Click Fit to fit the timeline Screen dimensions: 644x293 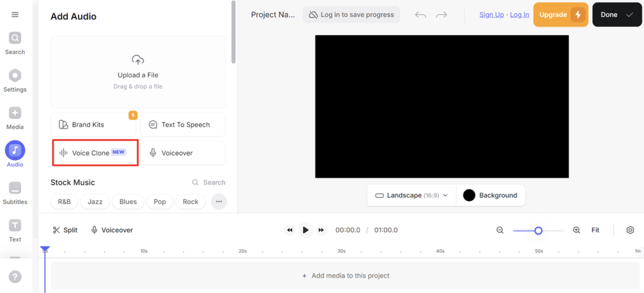pos(595,230)
